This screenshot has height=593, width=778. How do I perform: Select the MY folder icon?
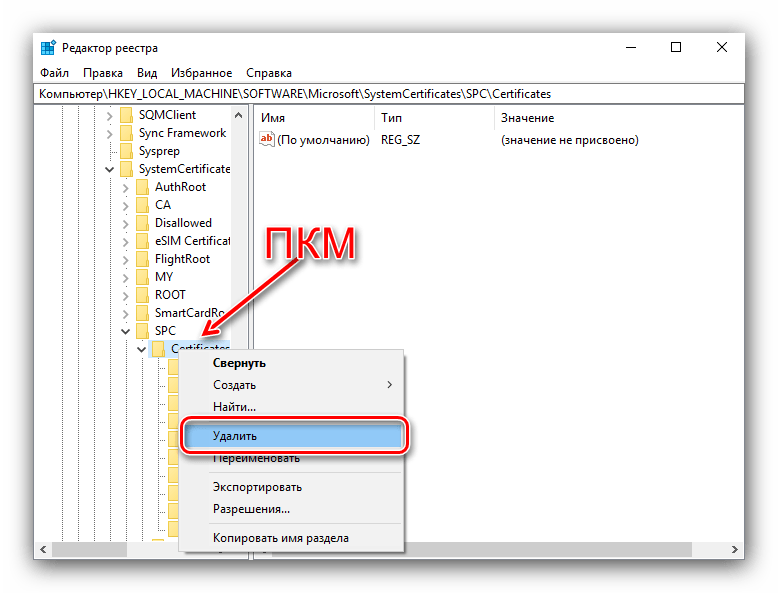click(142, 277)
